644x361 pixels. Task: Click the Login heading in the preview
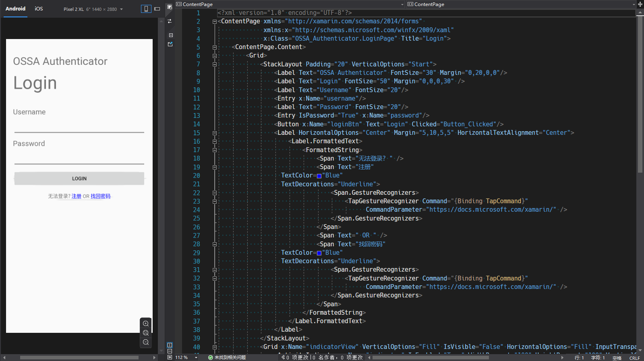(x=35, y=83)
